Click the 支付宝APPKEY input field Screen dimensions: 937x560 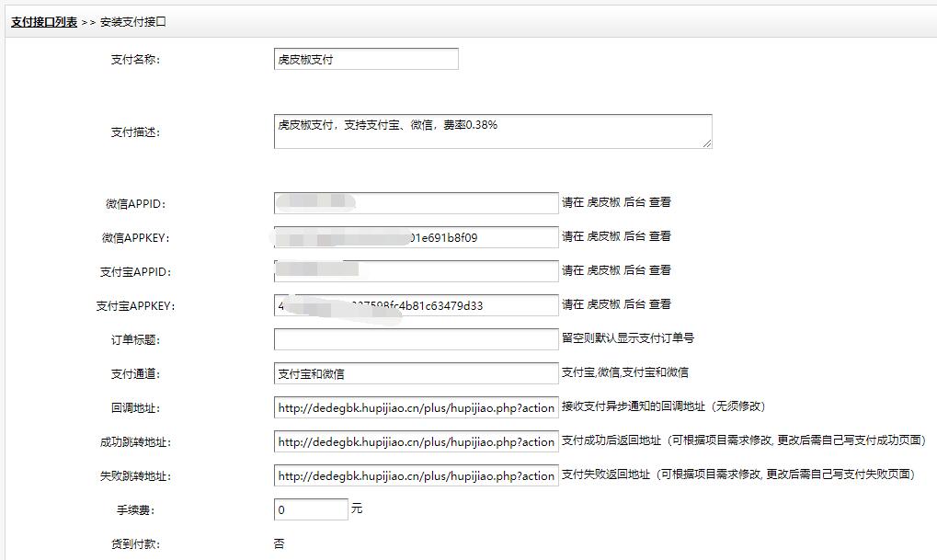point(417,305)
